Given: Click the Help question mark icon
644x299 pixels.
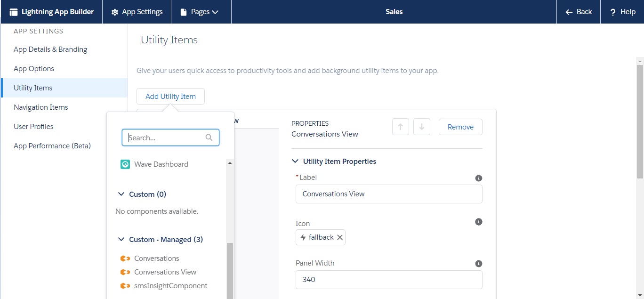Looking at the screenshot, I should click(x=613, y=12).
